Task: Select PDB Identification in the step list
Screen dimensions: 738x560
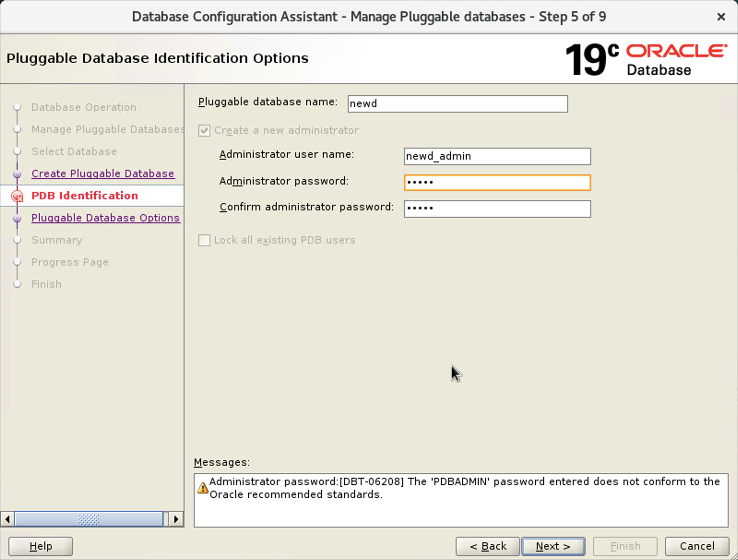Action: pos(85,196)
